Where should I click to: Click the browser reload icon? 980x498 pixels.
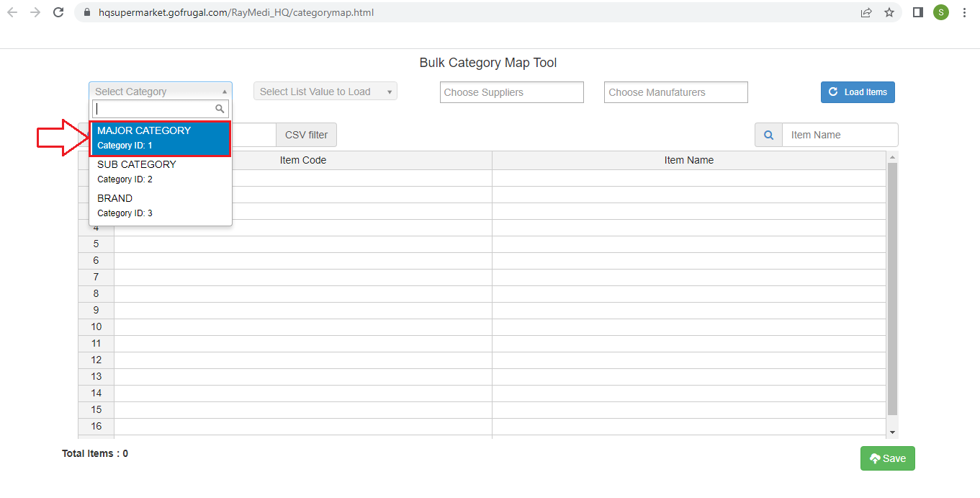tap(59, 12)
